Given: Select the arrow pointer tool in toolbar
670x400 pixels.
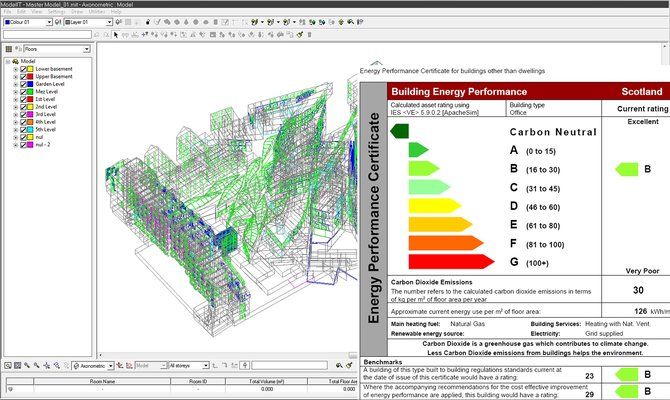Looking at the screenshot, I should point(116,33).
